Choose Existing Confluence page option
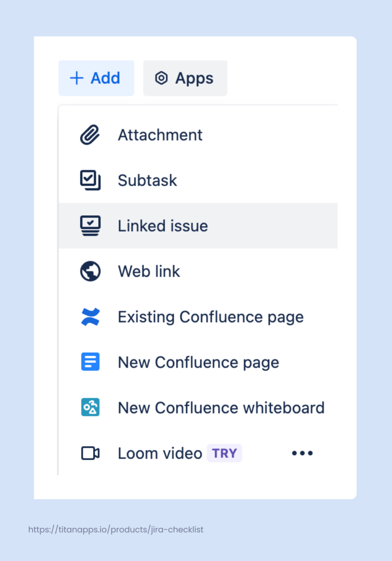This screenshot has width=392, height=561. tap(210, 316)
